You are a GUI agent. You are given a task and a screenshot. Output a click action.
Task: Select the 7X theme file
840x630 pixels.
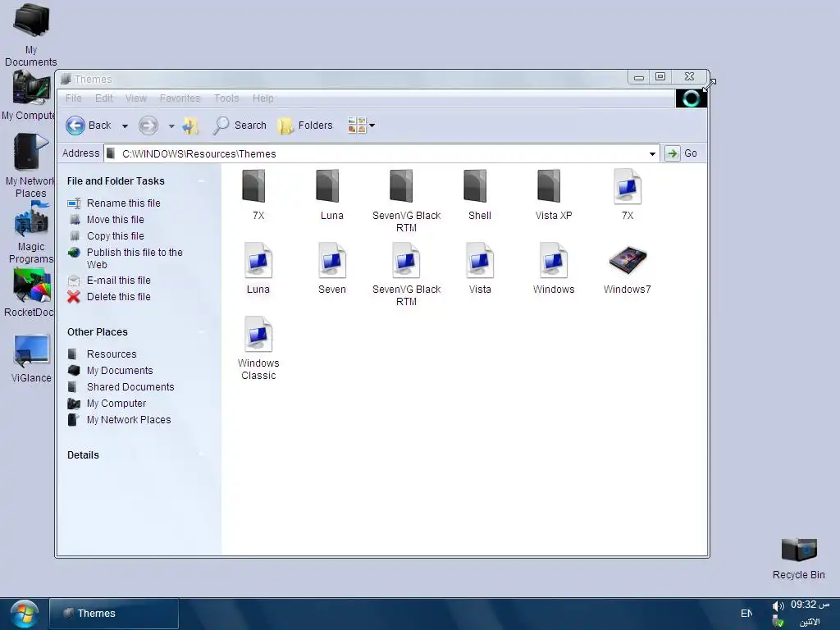[x=628, y=194]
